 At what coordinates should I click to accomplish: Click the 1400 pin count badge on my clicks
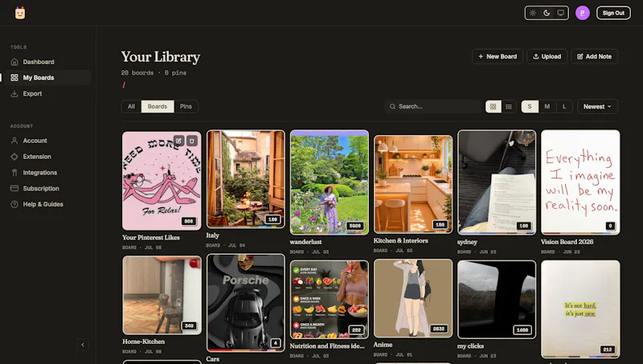point(522,330)
